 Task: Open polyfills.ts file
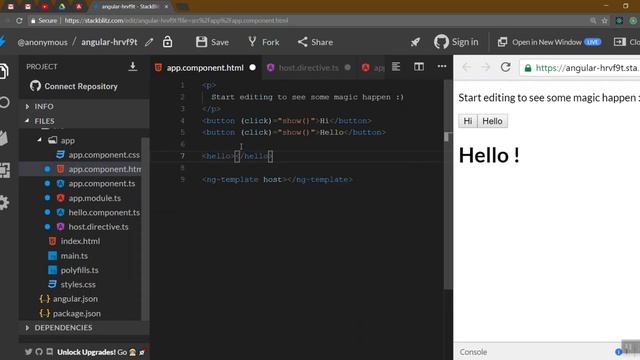point(80,270)
